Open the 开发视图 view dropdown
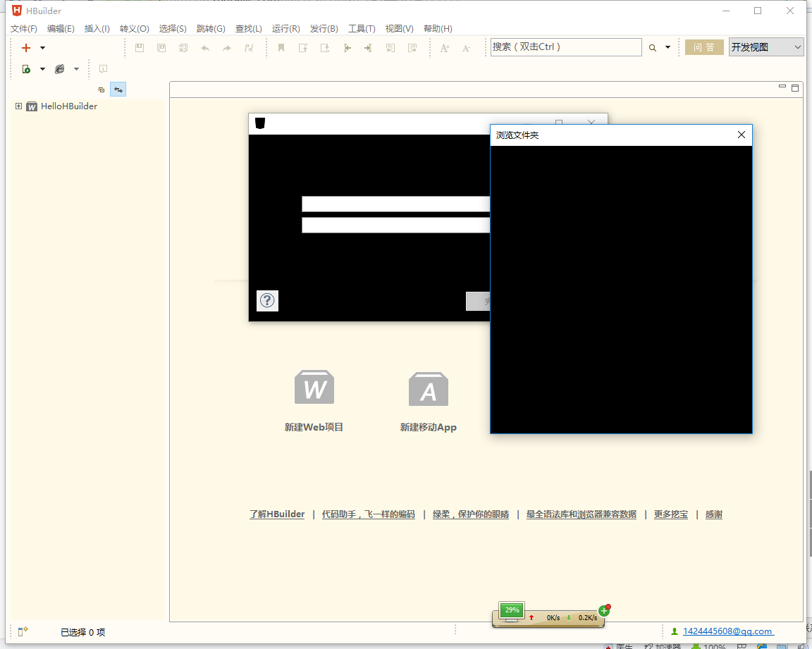The width and height of the screenshot is (812, 649). tap(766, 47)
